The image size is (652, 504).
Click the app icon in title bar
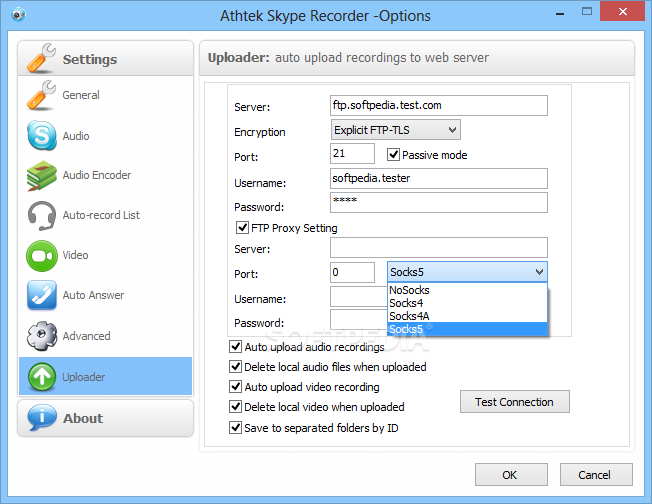pos(18,15)
